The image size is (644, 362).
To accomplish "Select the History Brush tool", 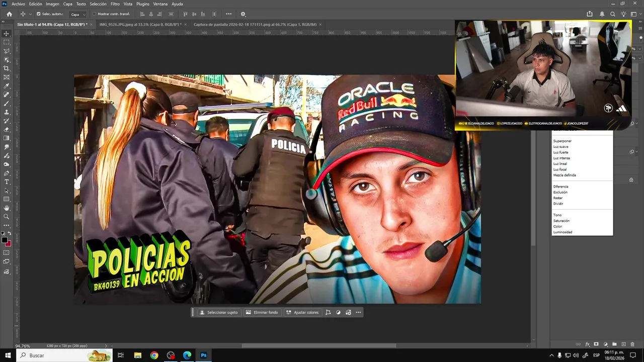I will point(7,121).
